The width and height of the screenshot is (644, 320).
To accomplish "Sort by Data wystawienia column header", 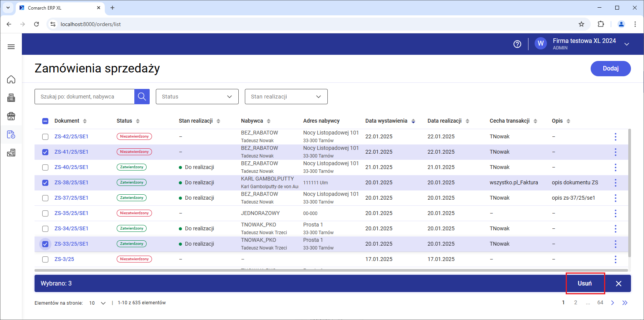I will click(x=386, y=121).
